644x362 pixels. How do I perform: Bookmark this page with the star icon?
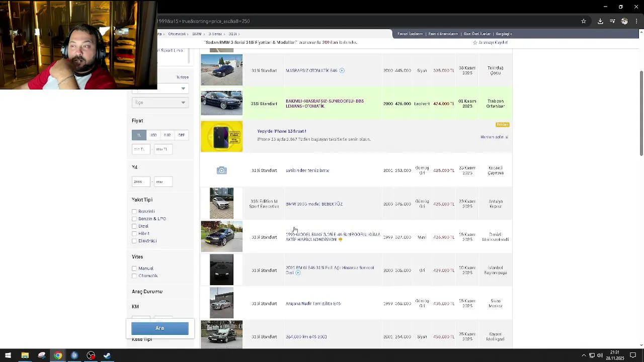pos(584,21)
